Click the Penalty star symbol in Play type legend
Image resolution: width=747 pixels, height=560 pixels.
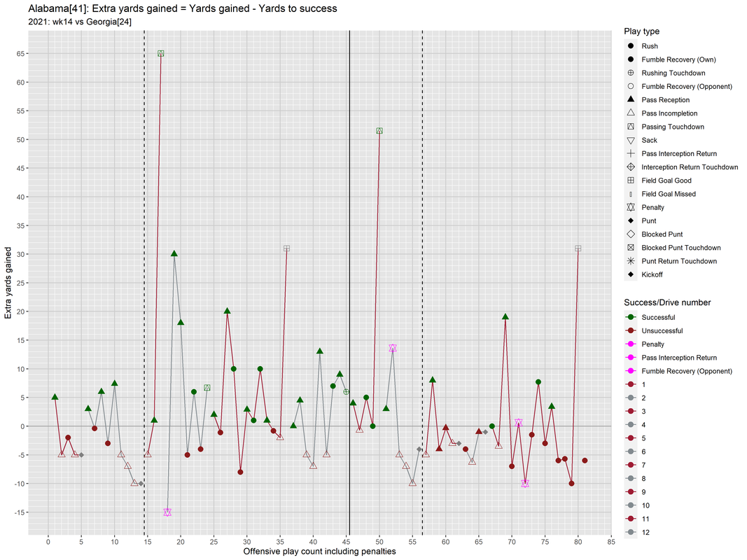coord(631,207)
